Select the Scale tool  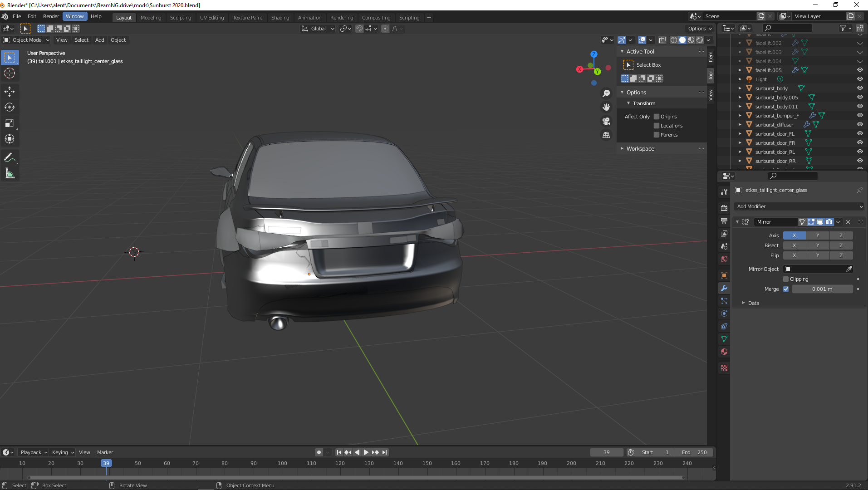[10, 123]
